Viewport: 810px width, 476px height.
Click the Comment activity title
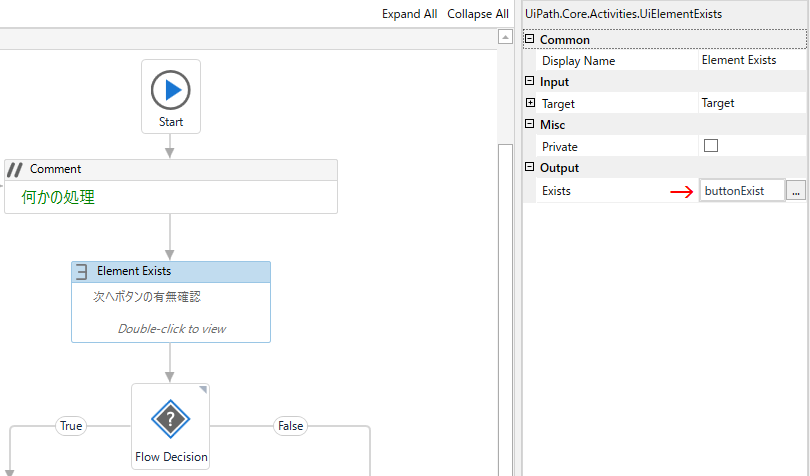coord(55,169)
